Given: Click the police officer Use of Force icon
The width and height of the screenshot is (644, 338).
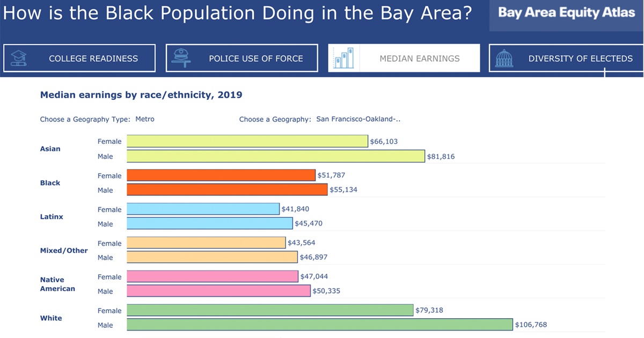Looking at the screenshot, I should (x=181, y=58).
